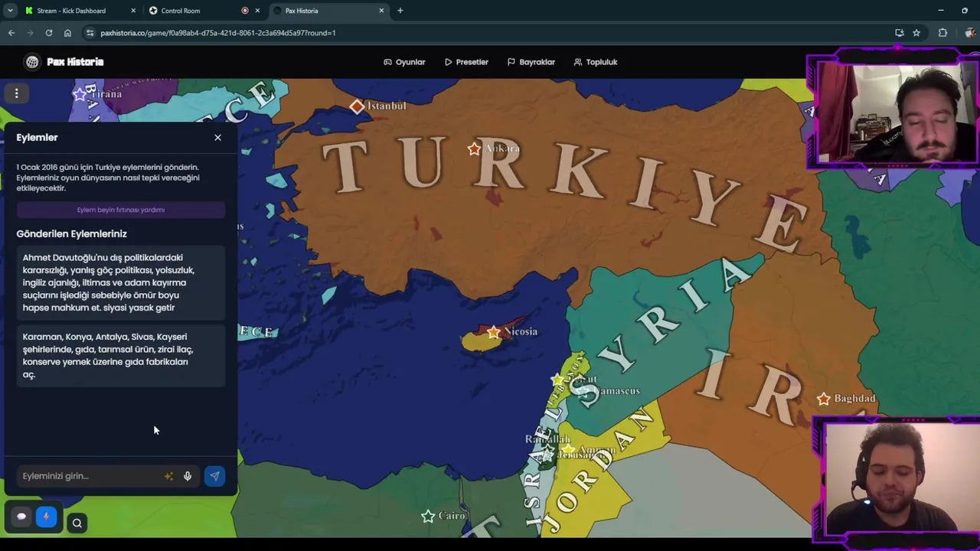This screenshot has width=980, height=551.
Task: Select the Nicosia star marker
Action: [494, 332]
